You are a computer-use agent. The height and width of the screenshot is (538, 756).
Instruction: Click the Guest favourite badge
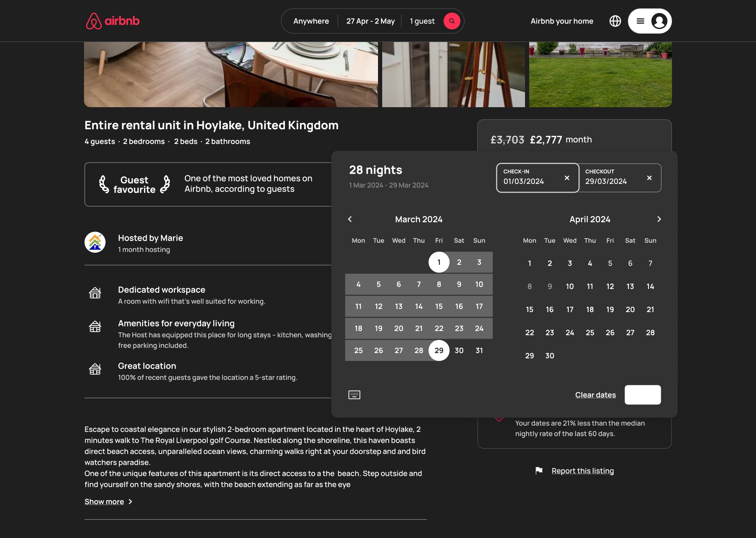(134, 185)
